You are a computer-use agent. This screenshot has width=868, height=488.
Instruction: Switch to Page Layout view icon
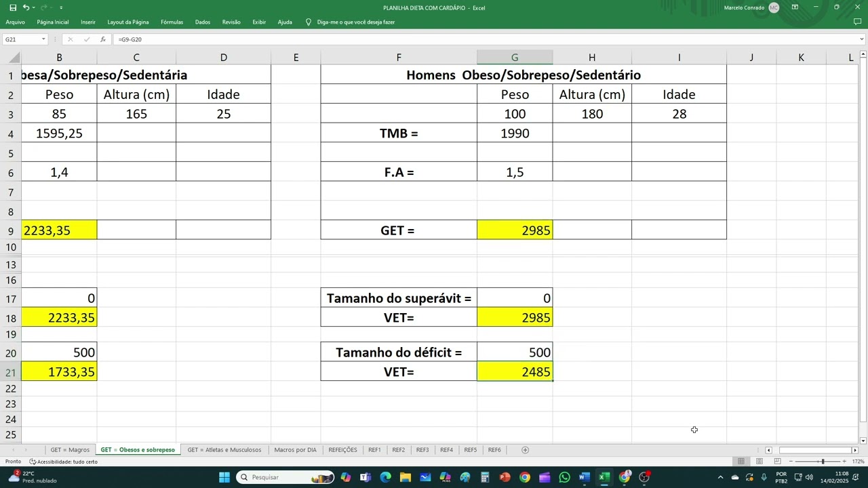[759, 462]
